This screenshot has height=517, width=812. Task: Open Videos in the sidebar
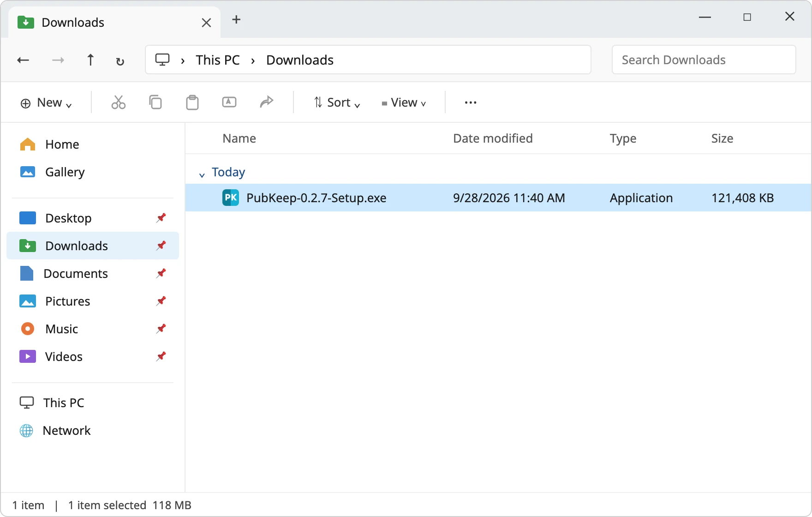click(93, 356)
